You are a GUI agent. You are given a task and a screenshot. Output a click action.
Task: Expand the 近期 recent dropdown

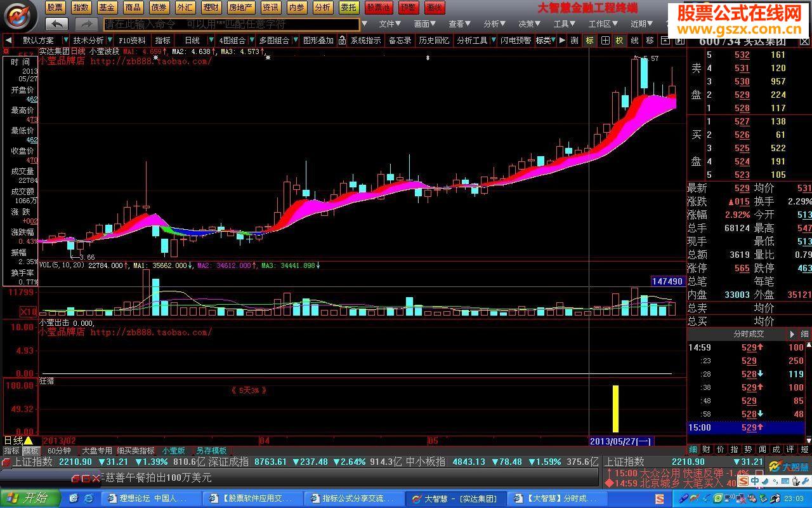coord(642,24)
